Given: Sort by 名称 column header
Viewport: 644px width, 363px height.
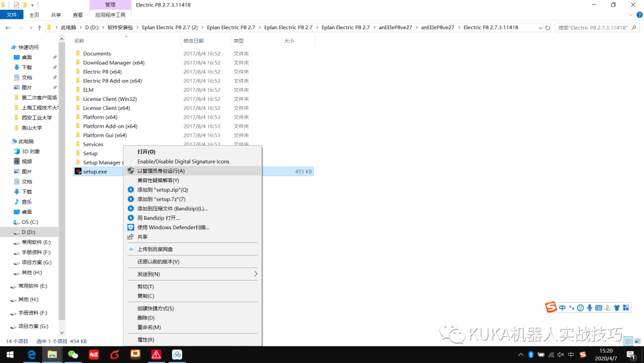Looking at the screenshot, I should 79,41.
